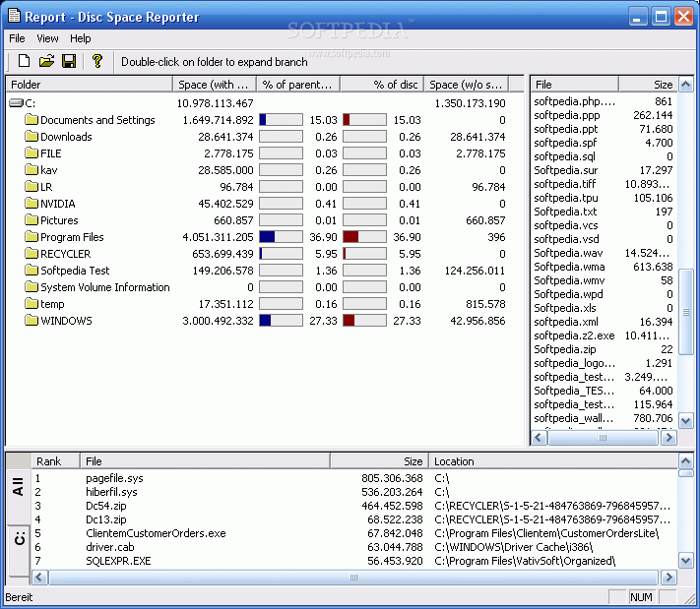Click the NUM indicator in status bar
Screen dimensions: 700x609
pos(641,597)
